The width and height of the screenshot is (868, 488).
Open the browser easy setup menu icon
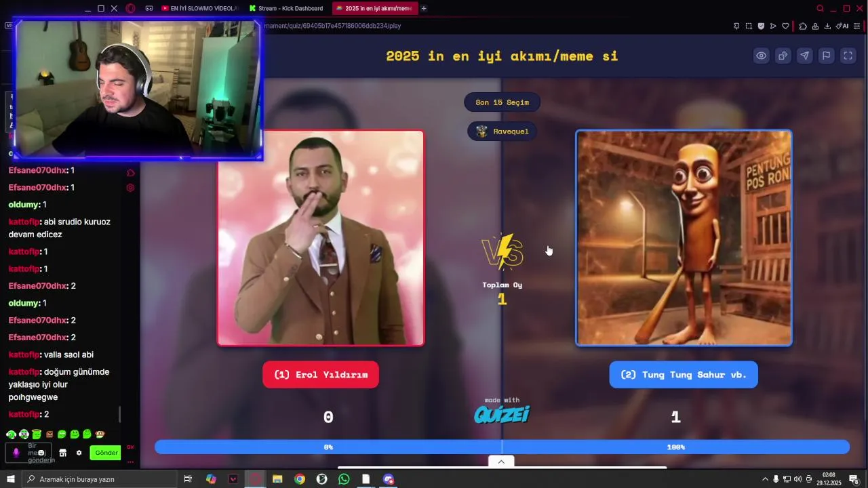click(x=857, y=26)
